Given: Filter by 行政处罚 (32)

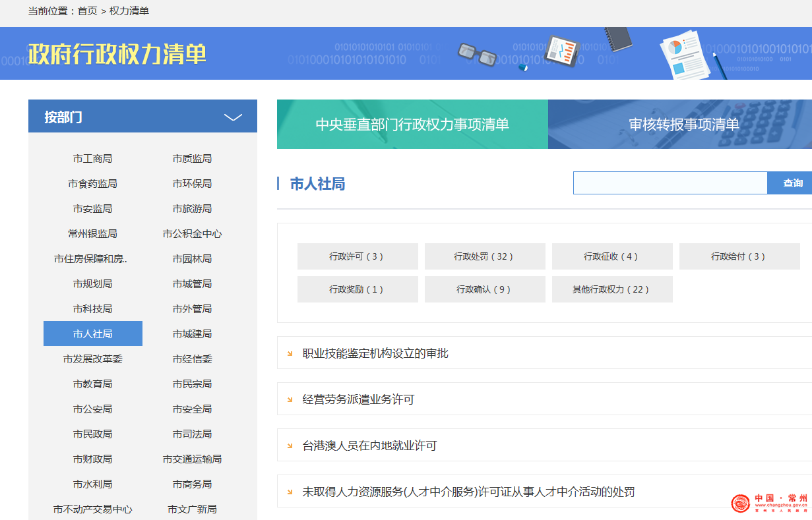Looking at the screenshot, I should (484, 256).
